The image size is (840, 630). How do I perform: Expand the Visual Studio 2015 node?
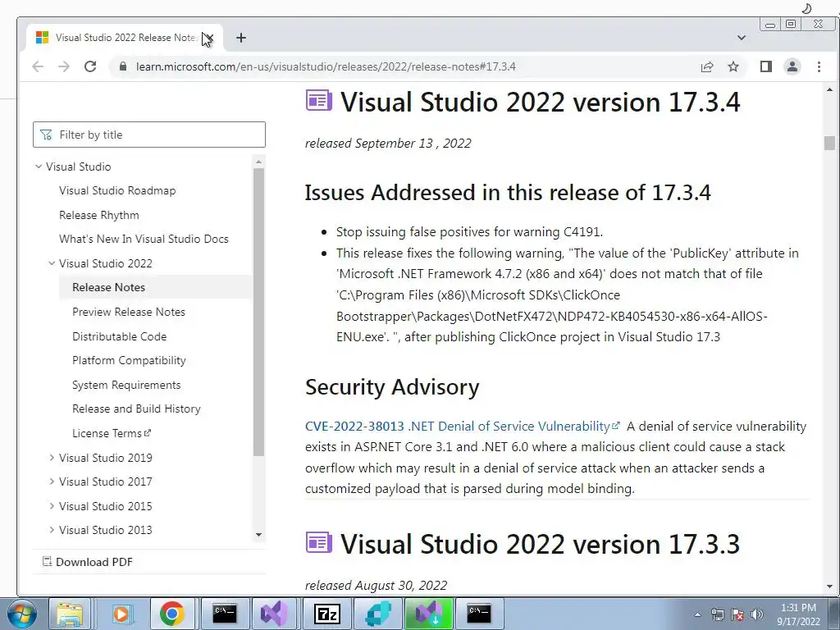pos(52,505)
